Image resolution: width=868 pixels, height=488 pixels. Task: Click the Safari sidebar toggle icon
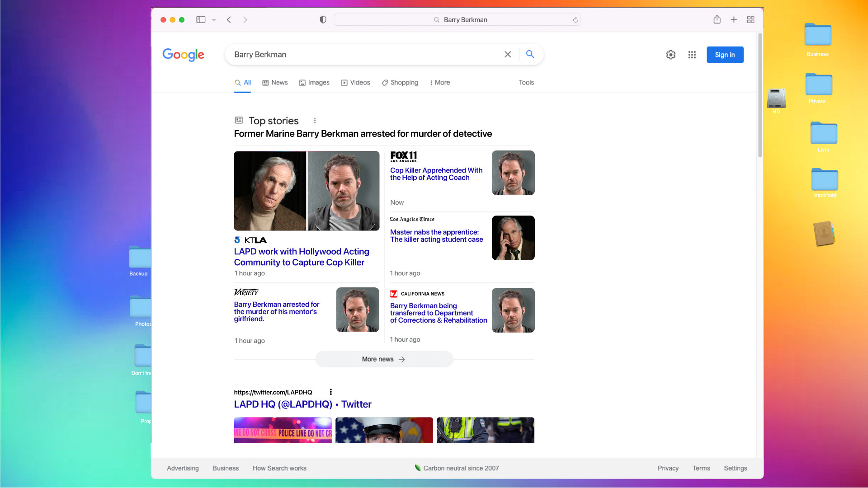tap(201, 19)
